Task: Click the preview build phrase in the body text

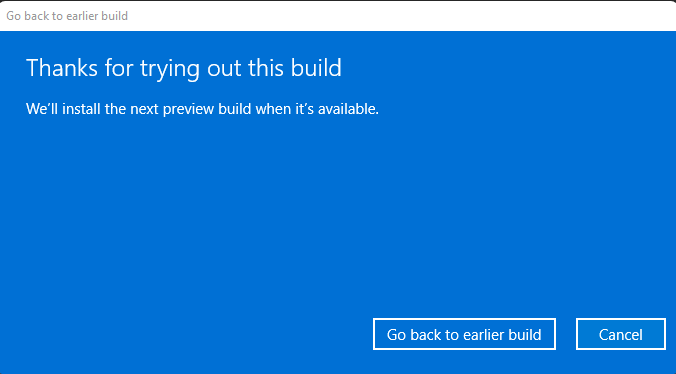Action: pos(207,109)
